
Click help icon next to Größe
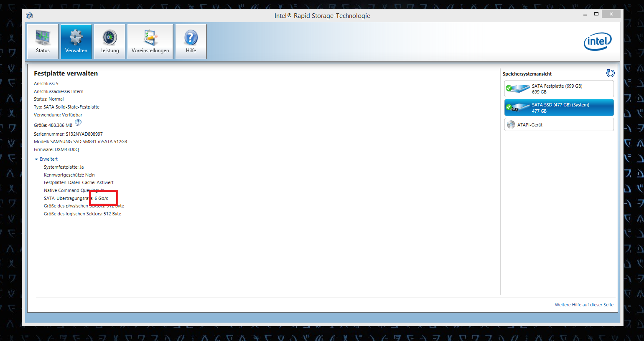[x=78, y=123]
